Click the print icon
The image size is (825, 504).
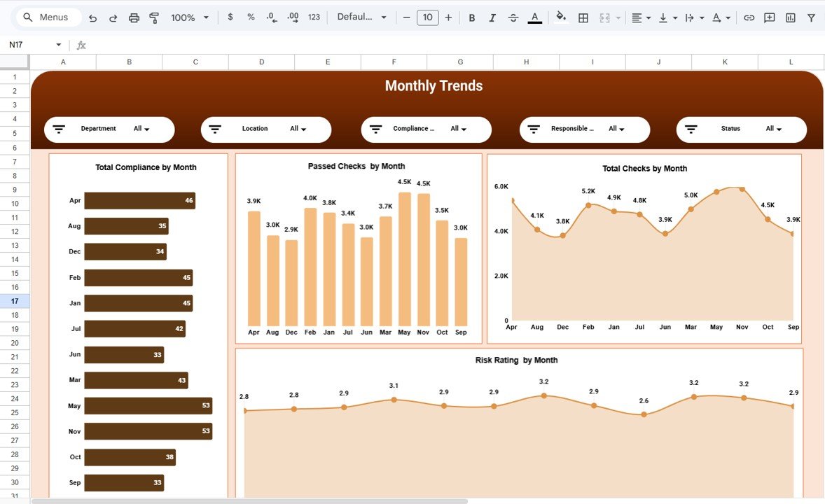(x=134, y=17)
